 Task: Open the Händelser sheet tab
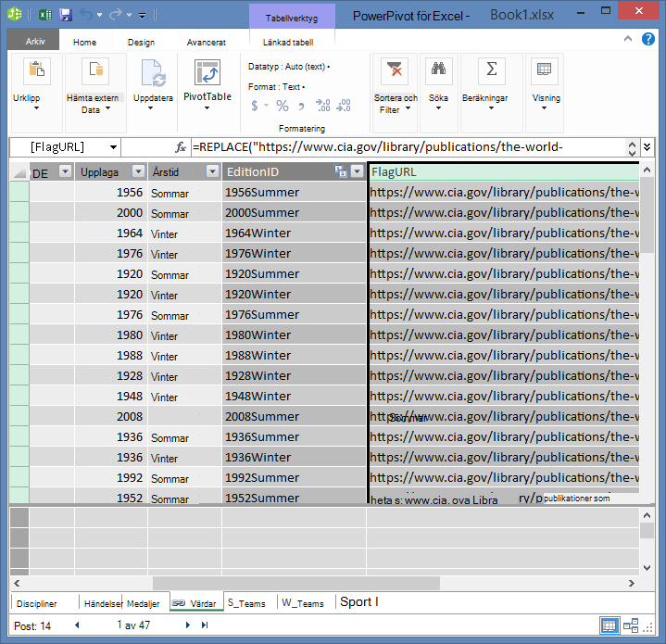[x=103, y=603]
